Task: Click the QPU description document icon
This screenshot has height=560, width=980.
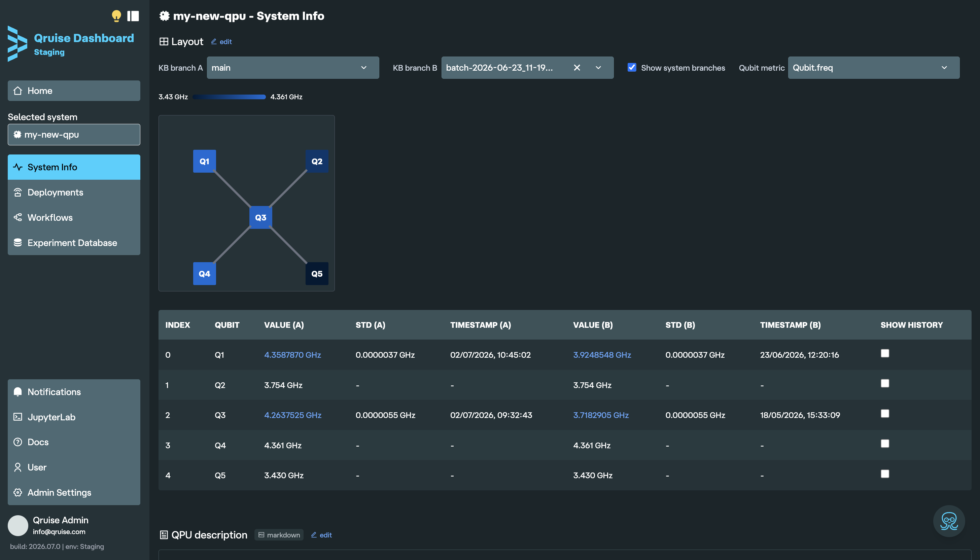Action: [164, 535]
